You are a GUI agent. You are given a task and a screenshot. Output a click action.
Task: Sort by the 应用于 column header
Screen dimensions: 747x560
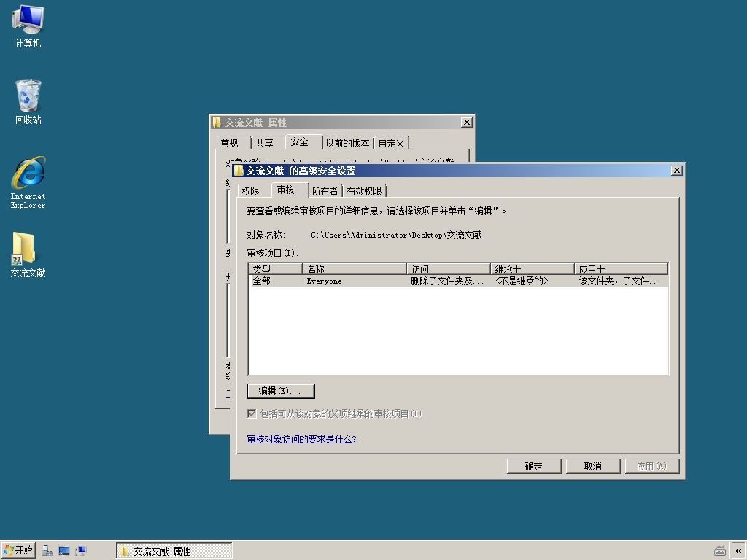point(622,268)
